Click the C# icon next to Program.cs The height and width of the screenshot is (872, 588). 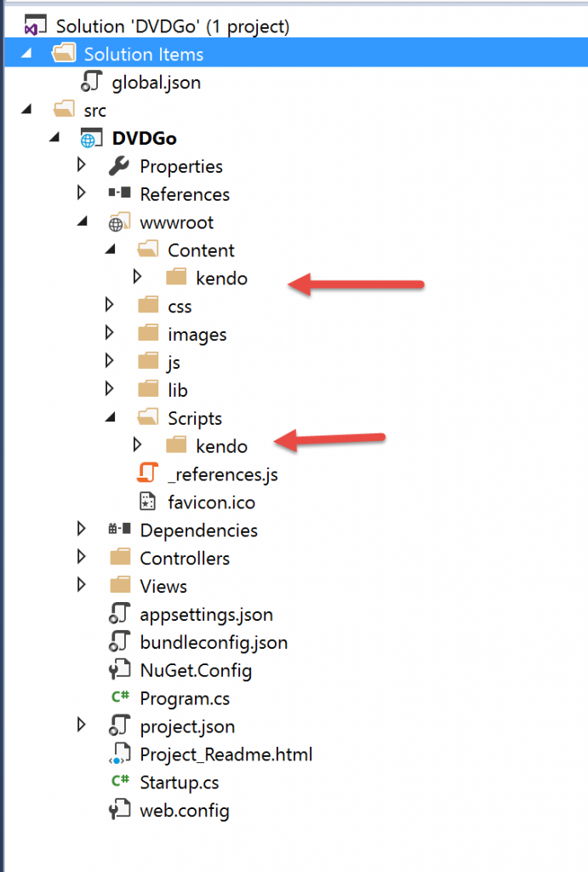(x=120, y=697)
